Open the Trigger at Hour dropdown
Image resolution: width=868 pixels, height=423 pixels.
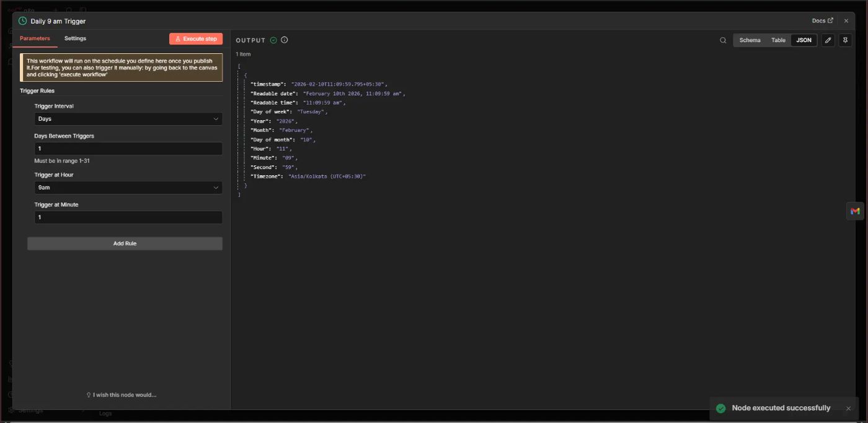point(128,188)
